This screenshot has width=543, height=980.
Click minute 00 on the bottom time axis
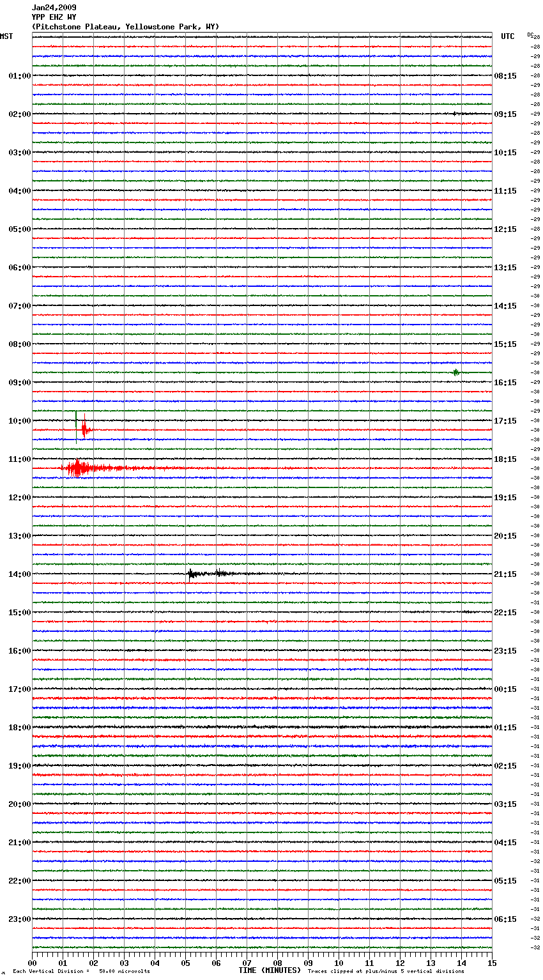point(33,963)
